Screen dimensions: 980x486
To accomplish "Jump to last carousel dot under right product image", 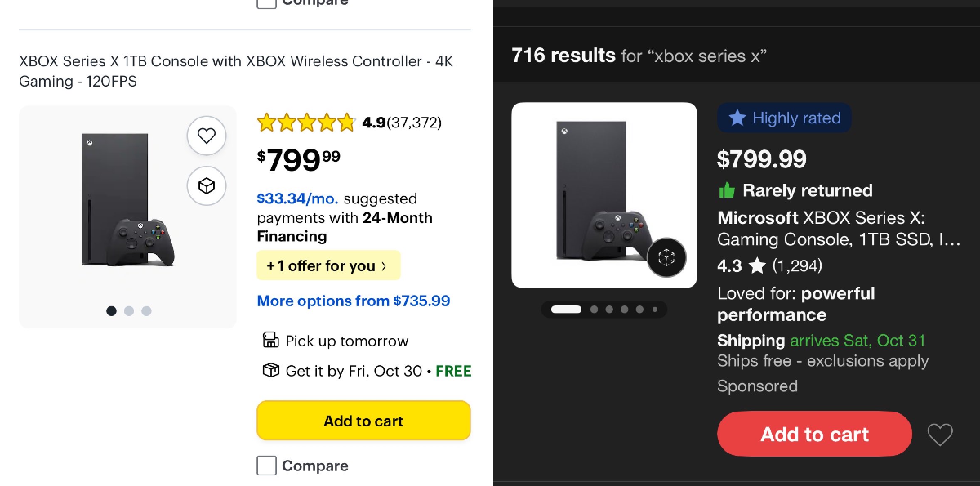I will pos(655,310).
